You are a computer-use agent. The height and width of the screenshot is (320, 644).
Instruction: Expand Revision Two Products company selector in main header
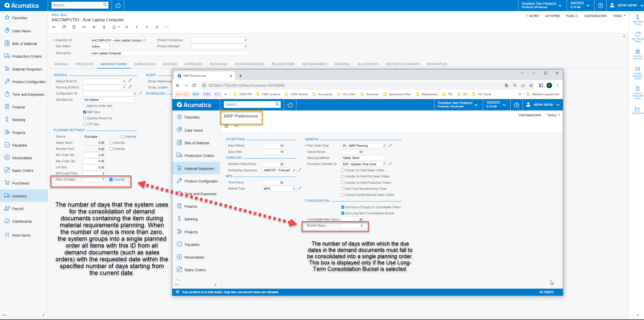pyautogui.click(x=542, y=5)
